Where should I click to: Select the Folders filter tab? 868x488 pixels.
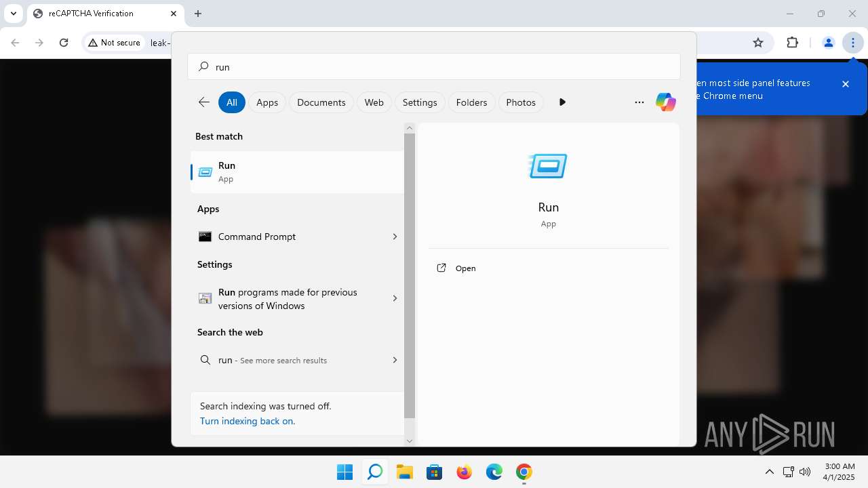(472, 102)
